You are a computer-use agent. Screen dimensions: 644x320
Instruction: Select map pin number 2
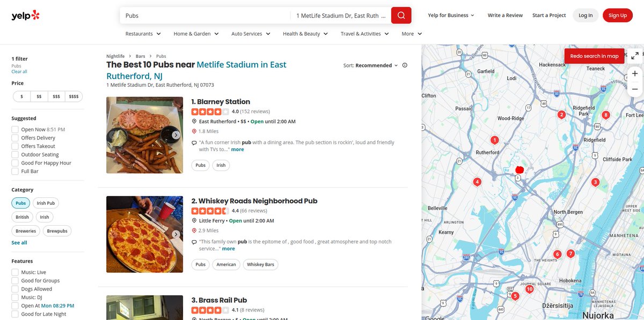coord(561,114)
